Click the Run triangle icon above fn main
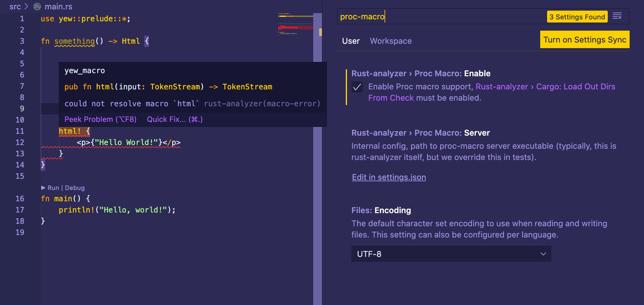The height and width of the screenshot is (305, 644). pyautogui.click(x=44, y=187)
